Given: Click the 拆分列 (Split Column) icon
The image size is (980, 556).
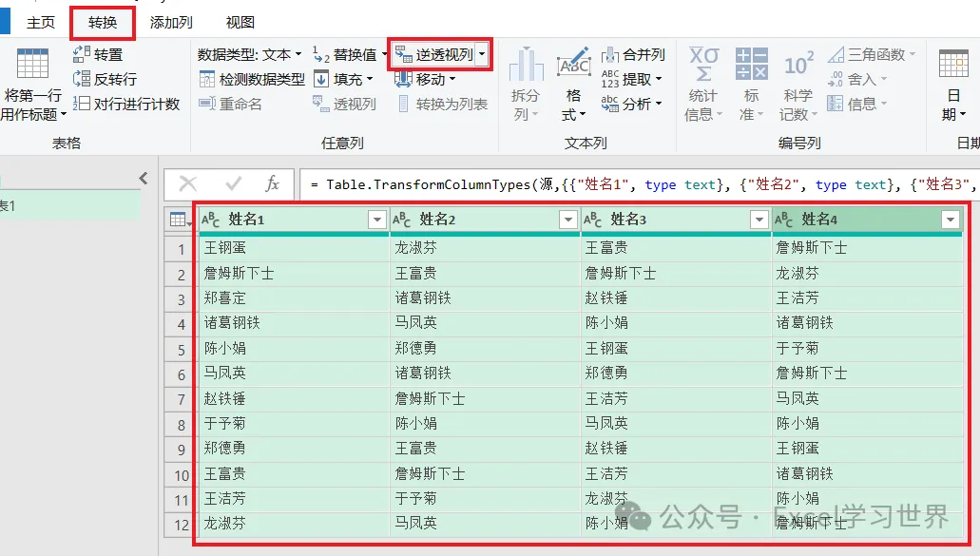Looking at the screenshot, I should [x=526, y=65].
